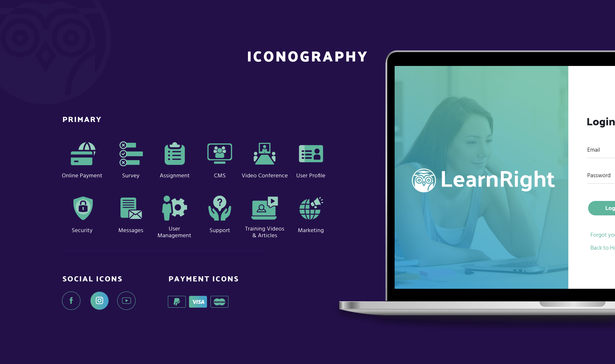Toggle the Survey checkbox option
615x364 pixels.
tap(124, 155)
